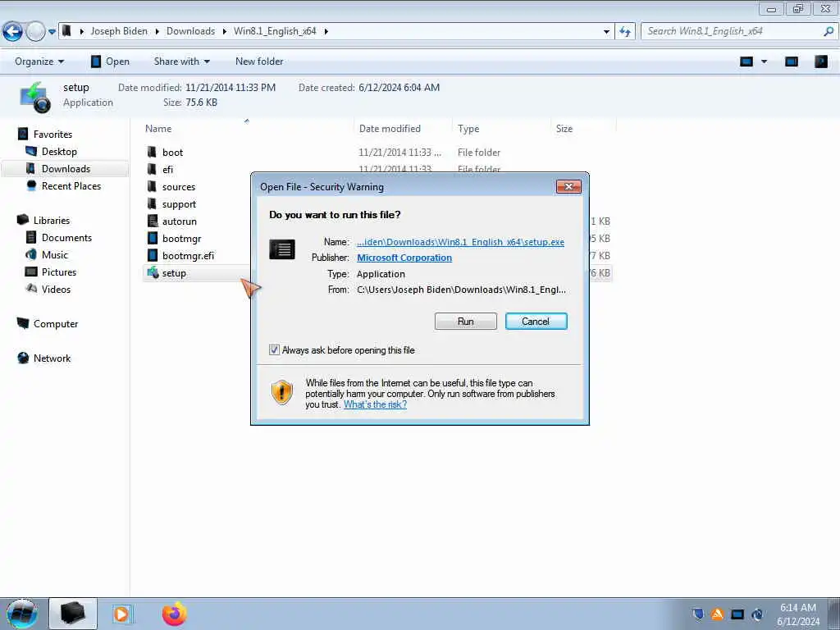Click the Run button in dialog
Viewport: 840px width, 630px height.
pyautogui.click(x=466, y=322)
